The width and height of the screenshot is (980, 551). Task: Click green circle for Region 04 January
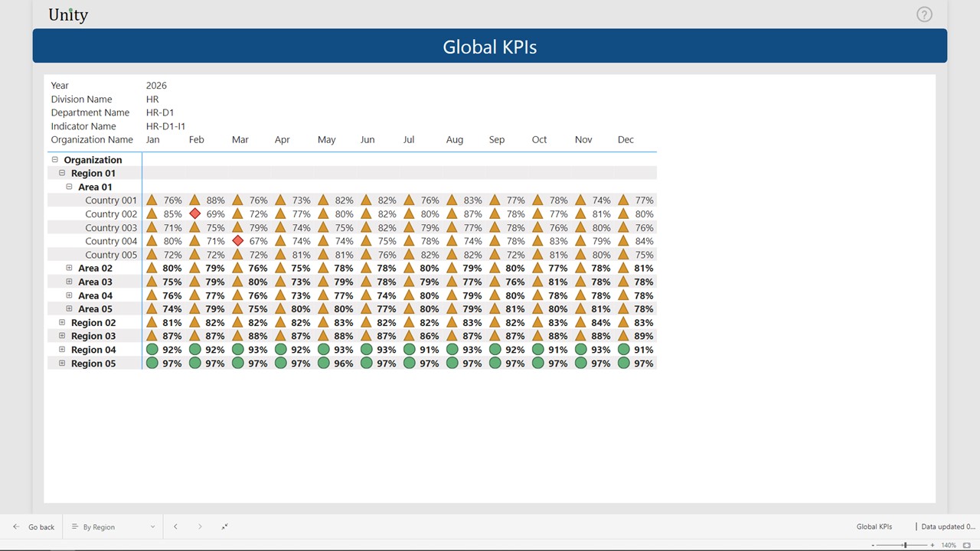(x=152, y=350)
